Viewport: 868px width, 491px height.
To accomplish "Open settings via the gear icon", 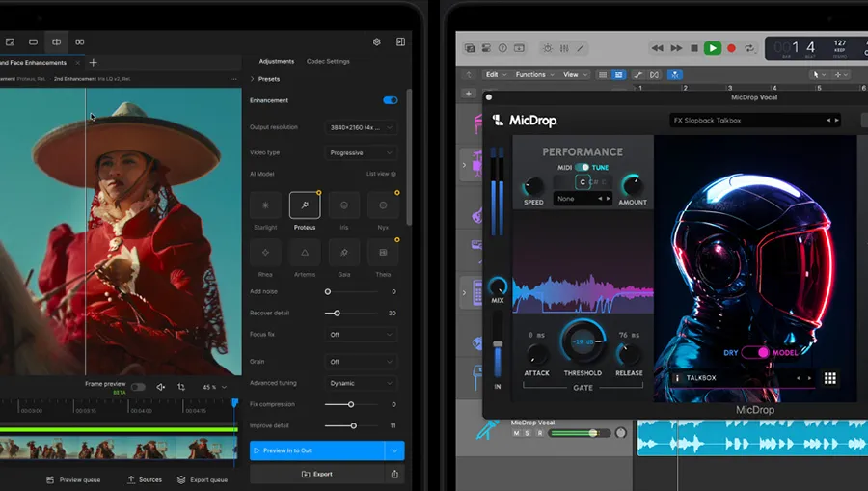I will tap(377, 42).
